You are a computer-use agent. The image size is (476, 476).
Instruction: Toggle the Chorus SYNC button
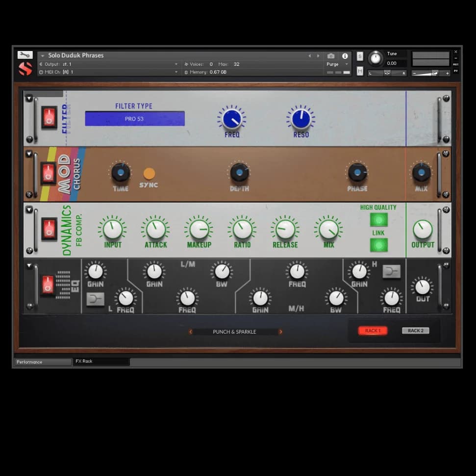pos(149,174)
